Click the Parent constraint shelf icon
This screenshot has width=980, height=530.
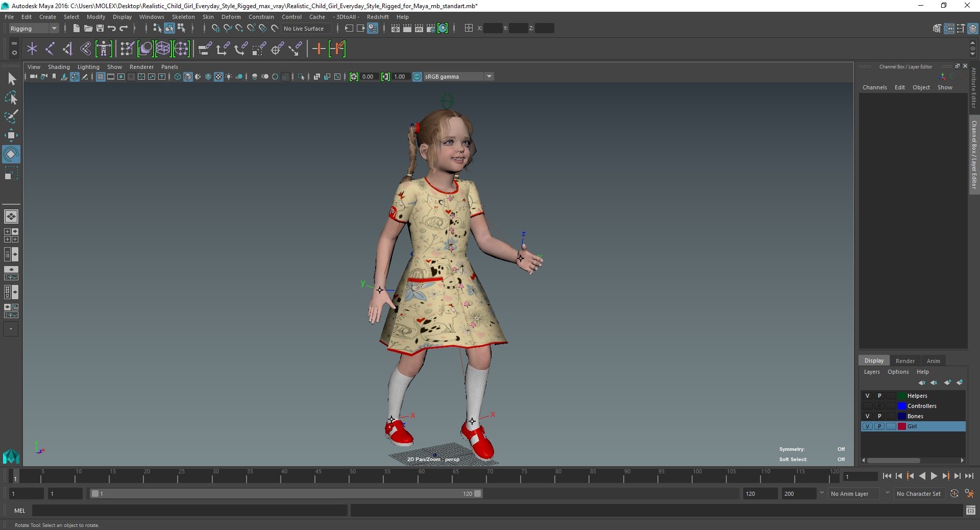(205, 49)
